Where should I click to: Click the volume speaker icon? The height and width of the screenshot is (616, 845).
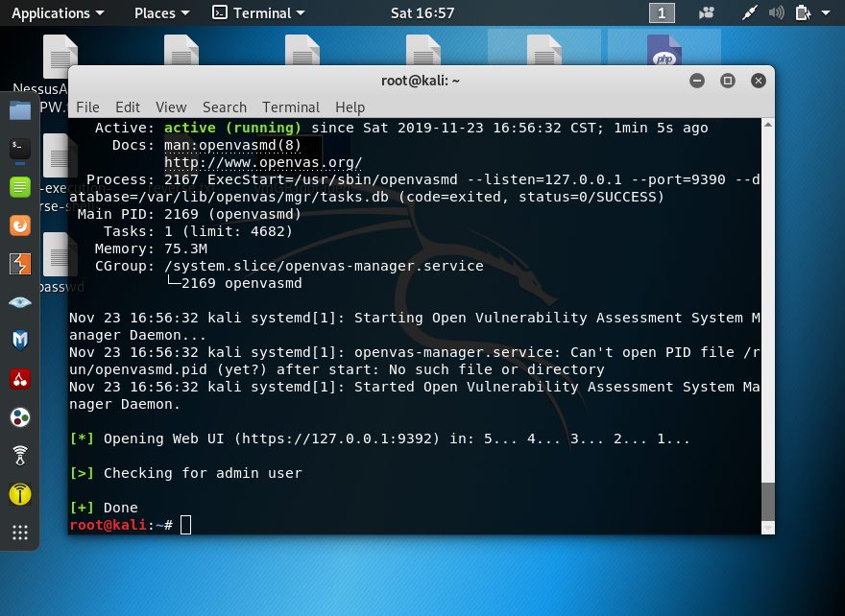(776, 12)
